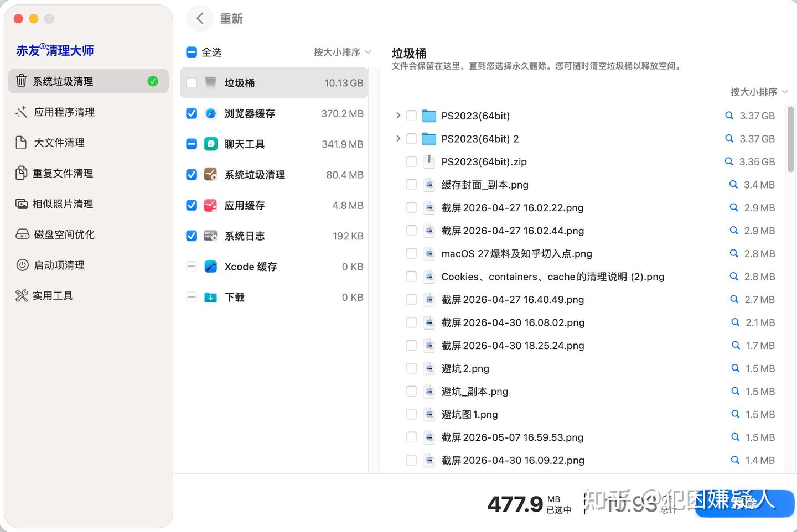Select file 截屏 2026-04-30 16.09.22.png name
This screenshot has height=532, width=797.
[513, 460]
